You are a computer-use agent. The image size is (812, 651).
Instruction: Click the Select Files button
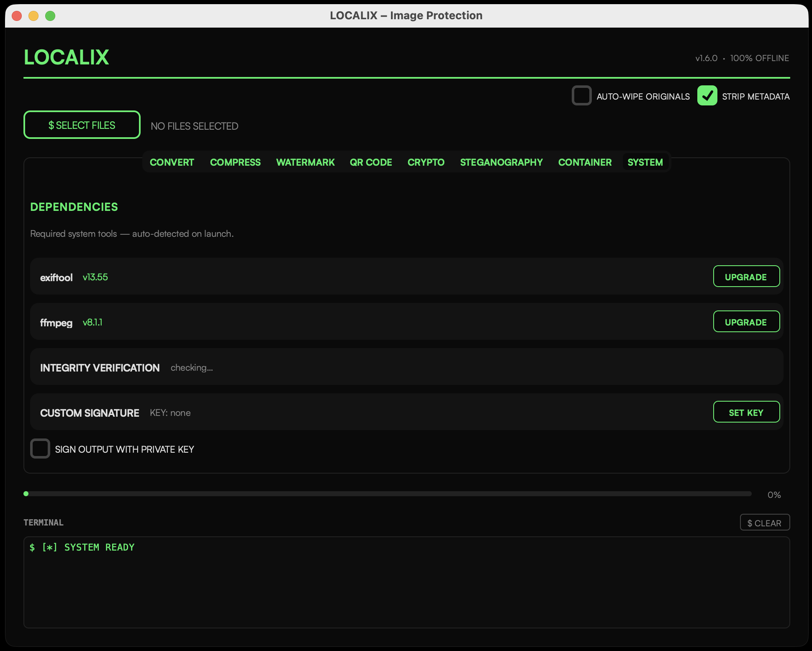coord(82,125)
